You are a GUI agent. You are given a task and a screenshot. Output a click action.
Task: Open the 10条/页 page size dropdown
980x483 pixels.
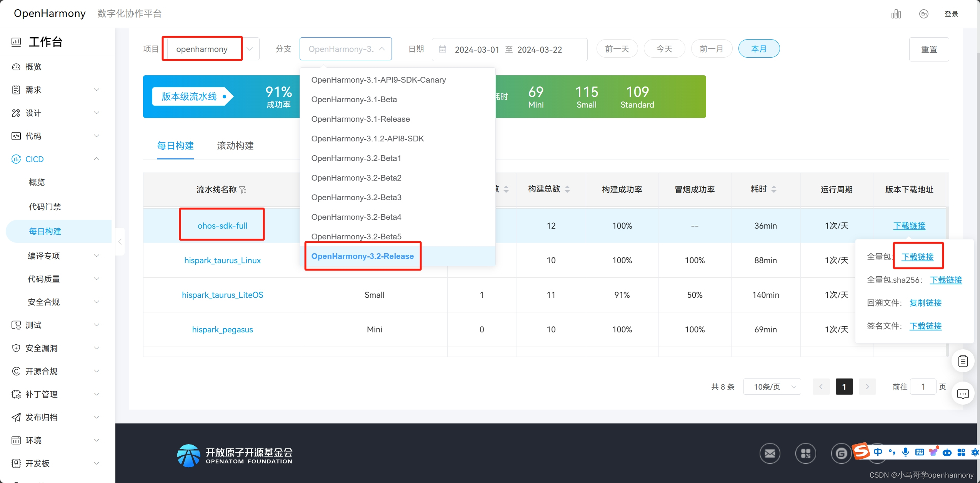772,387
